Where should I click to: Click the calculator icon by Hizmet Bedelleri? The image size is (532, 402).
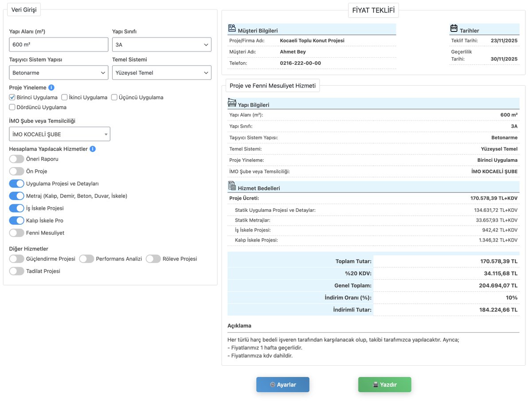click(232, 186)
